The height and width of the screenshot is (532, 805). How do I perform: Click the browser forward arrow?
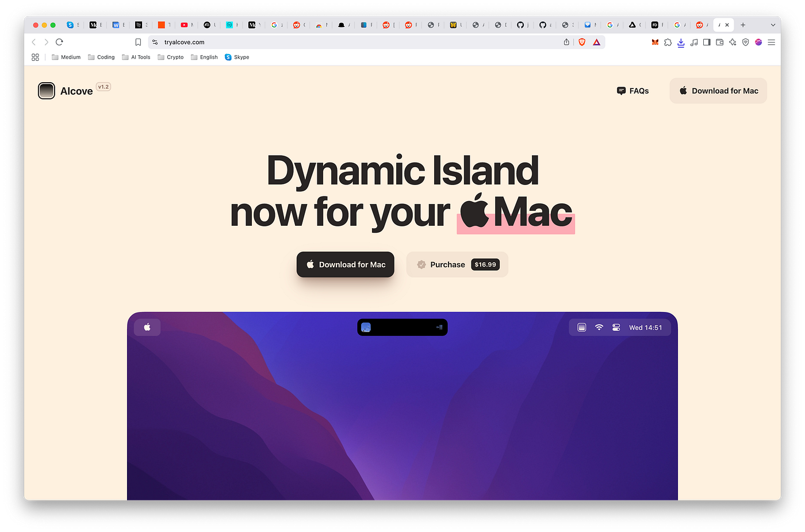click(x=46, y=42)
